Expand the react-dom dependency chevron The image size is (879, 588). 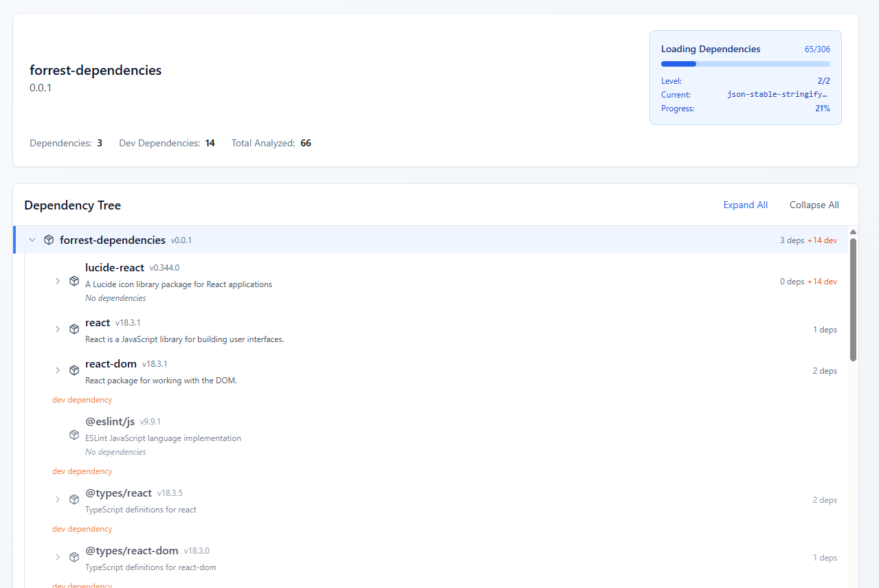coord(58,370)
